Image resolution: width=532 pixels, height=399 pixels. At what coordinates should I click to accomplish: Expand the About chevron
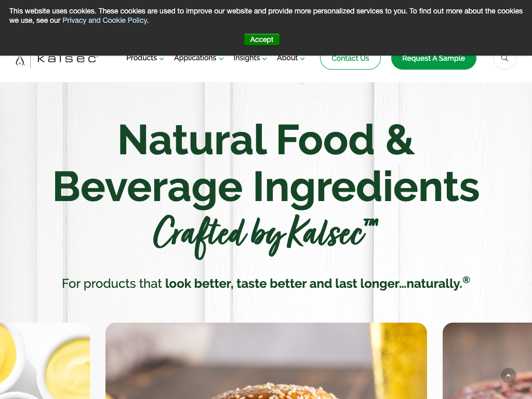point(302,59)
